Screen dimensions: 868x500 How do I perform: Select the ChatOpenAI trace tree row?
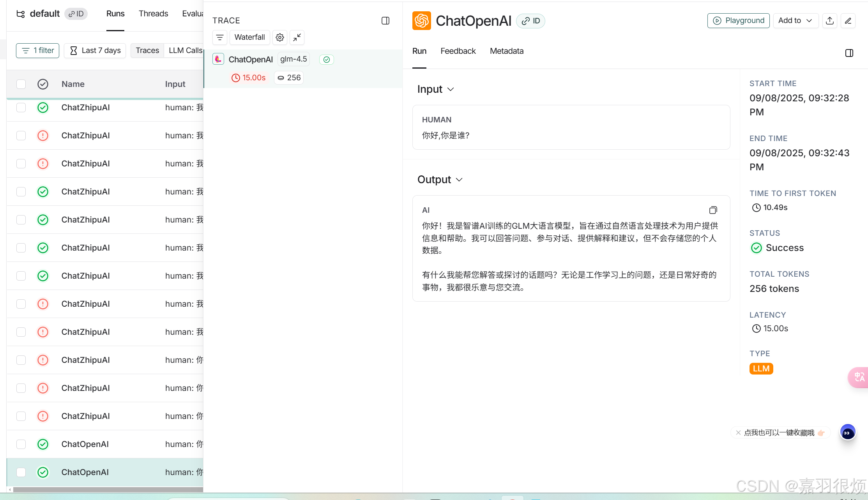(x=303, y=69)
